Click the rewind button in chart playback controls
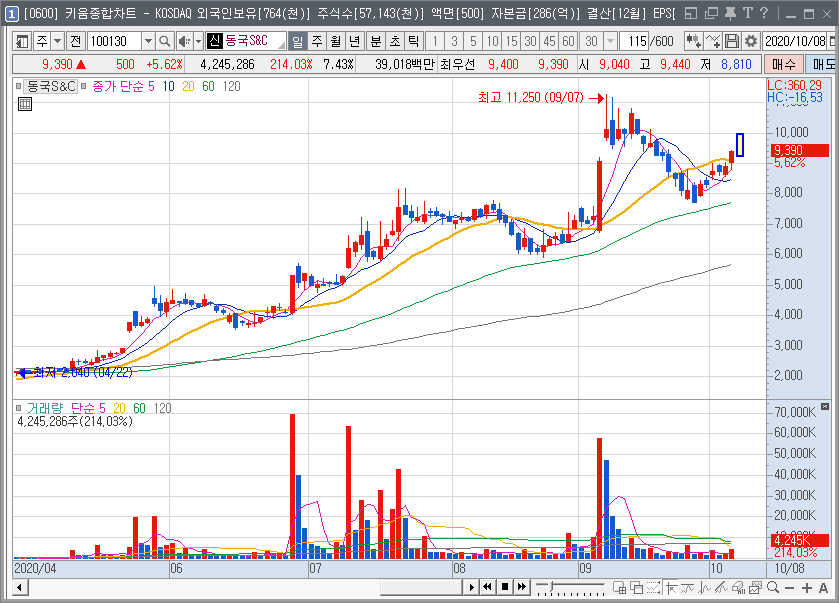This screenshot has width=839, height=603. [x=487, y=587]
